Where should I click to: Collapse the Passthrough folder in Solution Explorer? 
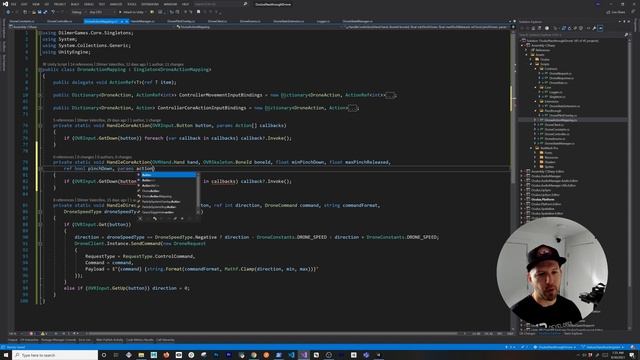point(536,111)
